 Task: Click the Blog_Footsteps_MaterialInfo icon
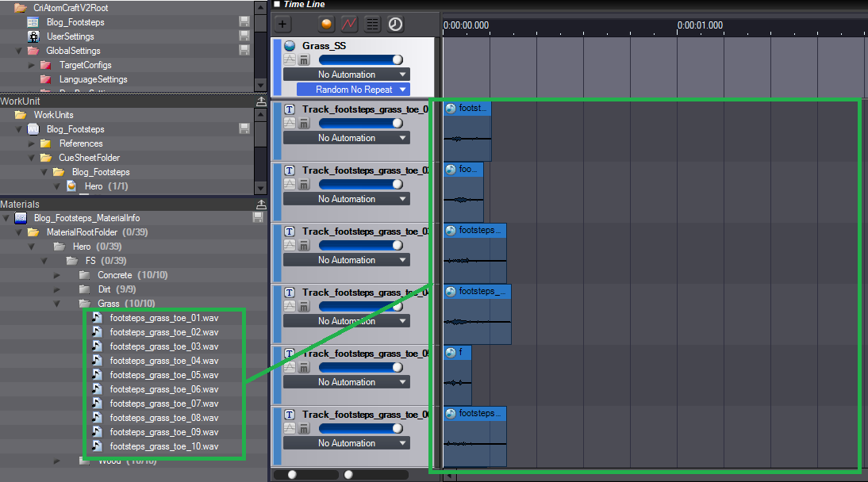coord(21,218)
